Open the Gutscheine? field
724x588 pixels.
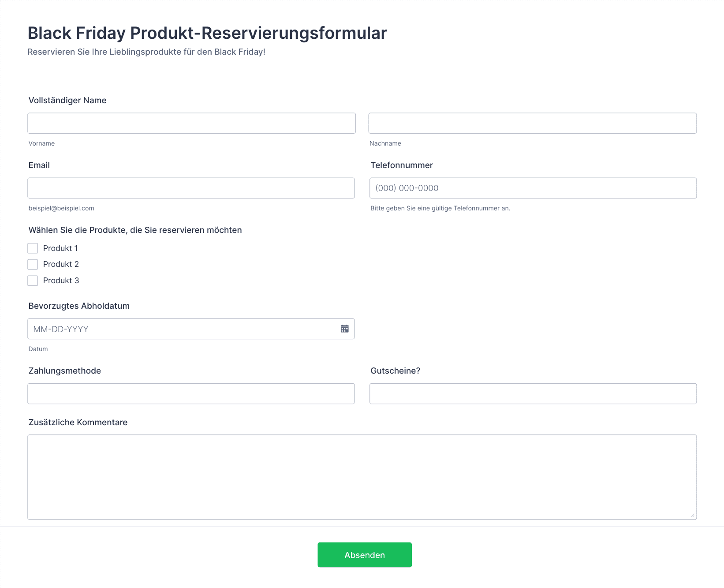pyautogui.click(x=533, y=393)
